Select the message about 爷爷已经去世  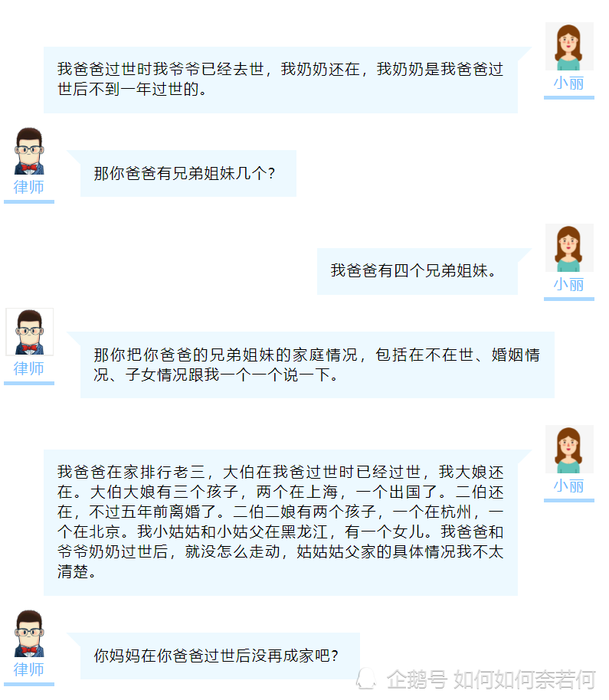tap(280, 80)
